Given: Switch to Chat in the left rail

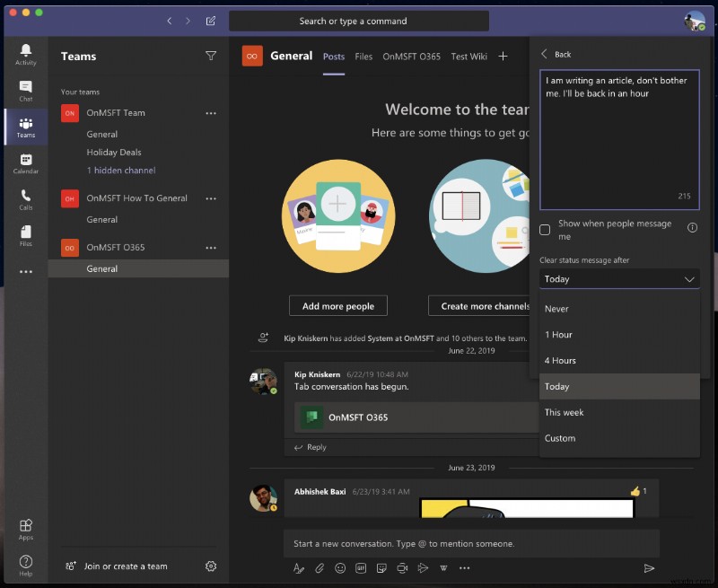Looking at the screenshot, I should point(26,87).
